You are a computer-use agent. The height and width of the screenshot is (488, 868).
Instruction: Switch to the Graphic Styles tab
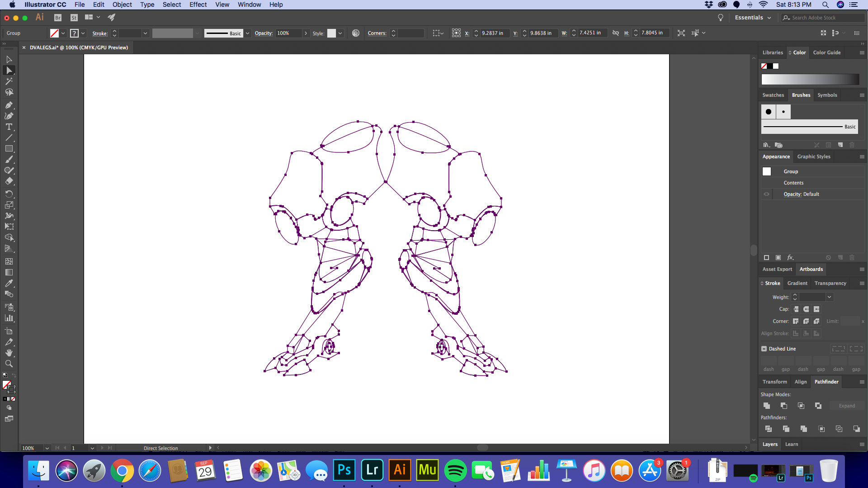814,156
